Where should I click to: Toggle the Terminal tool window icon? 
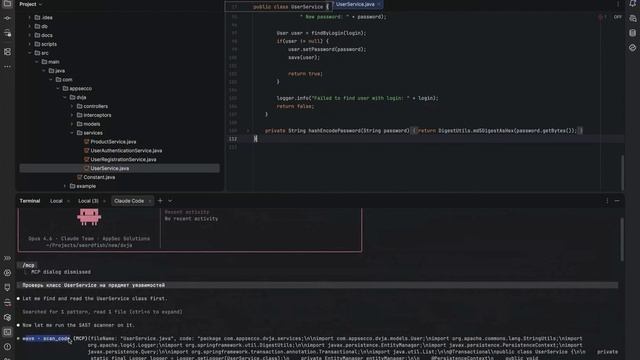coord(7,332)
